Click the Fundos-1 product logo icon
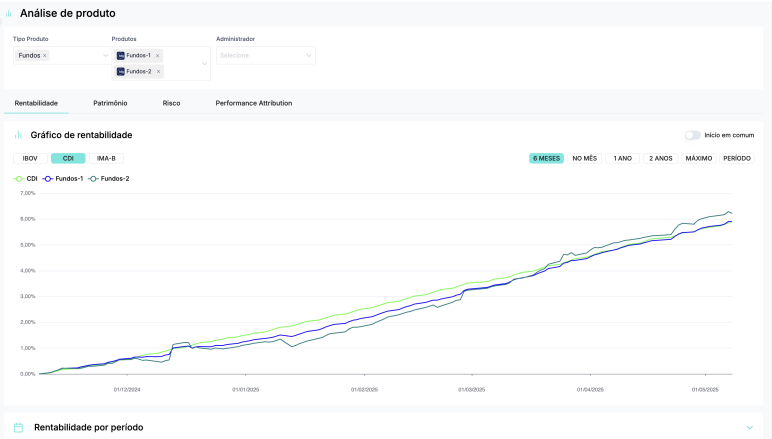The width and height of the screenshot is (772, 439). coord(121,56)
